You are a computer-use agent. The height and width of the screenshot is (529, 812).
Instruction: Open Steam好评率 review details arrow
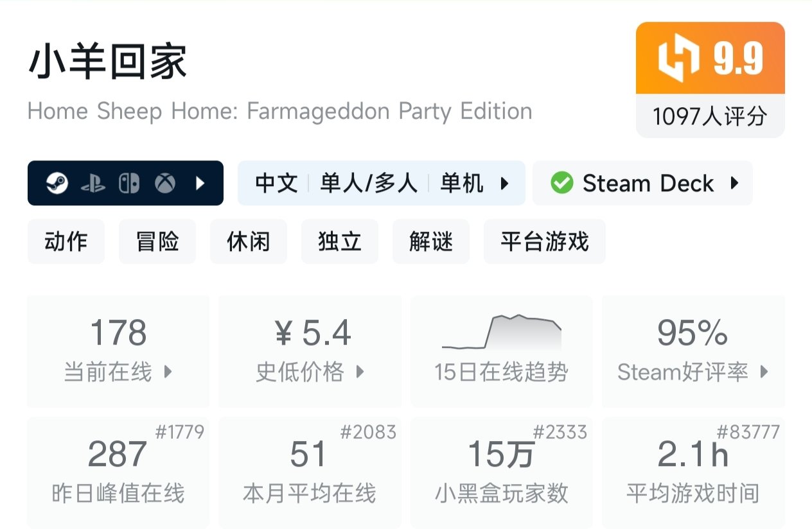tap(764, 371)
